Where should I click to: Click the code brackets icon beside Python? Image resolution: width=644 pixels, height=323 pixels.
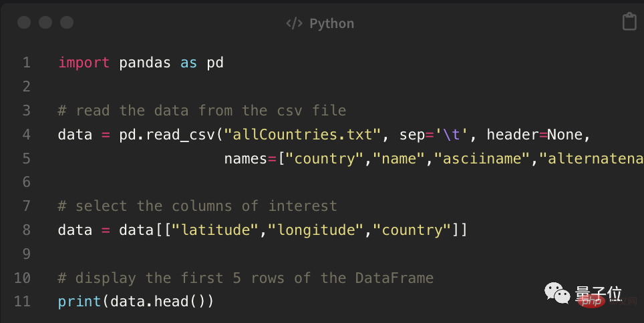pyautogui.click(x=295, y=23)
